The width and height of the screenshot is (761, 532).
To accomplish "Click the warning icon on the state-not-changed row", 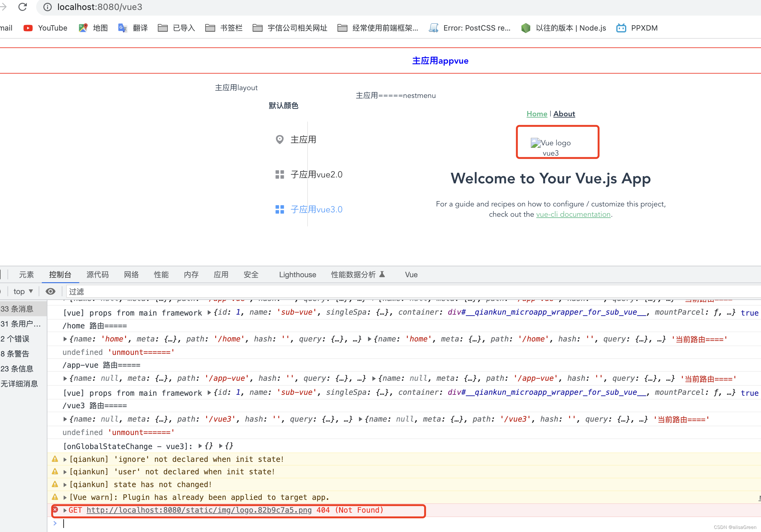I will pyautogui.click(x=55, y=484).
